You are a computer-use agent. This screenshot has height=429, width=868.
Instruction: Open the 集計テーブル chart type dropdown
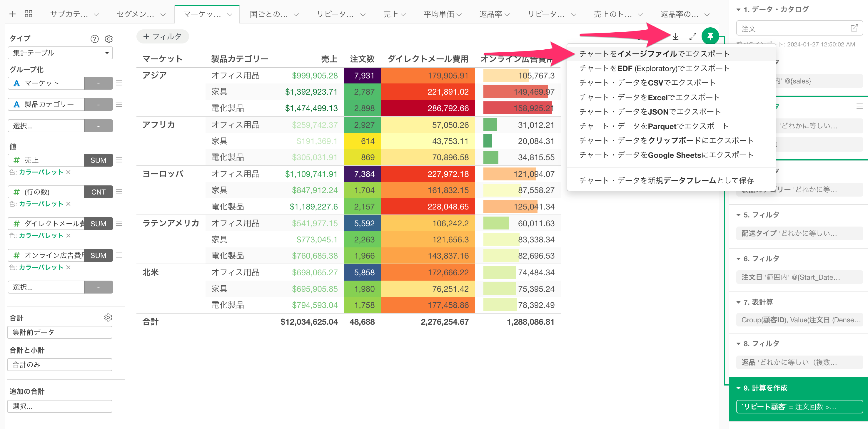pyautogui.click(x=60, y=53)
